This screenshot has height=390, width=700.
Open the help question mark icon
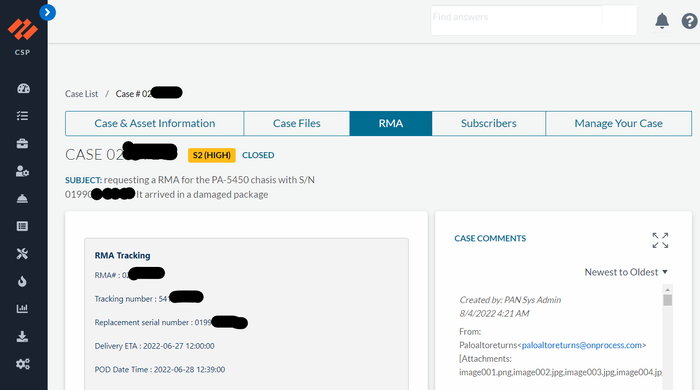(689, 21)
